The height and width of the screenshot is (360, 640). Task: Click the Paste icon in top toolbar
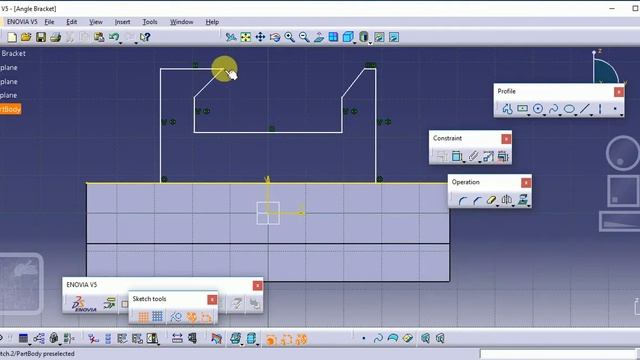[x=99, y=38]
